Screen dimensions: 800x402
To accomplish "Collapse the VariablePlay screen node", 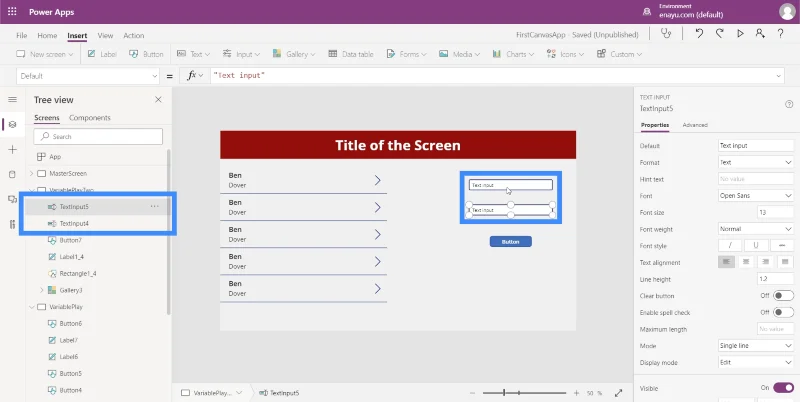I will 32,307.
